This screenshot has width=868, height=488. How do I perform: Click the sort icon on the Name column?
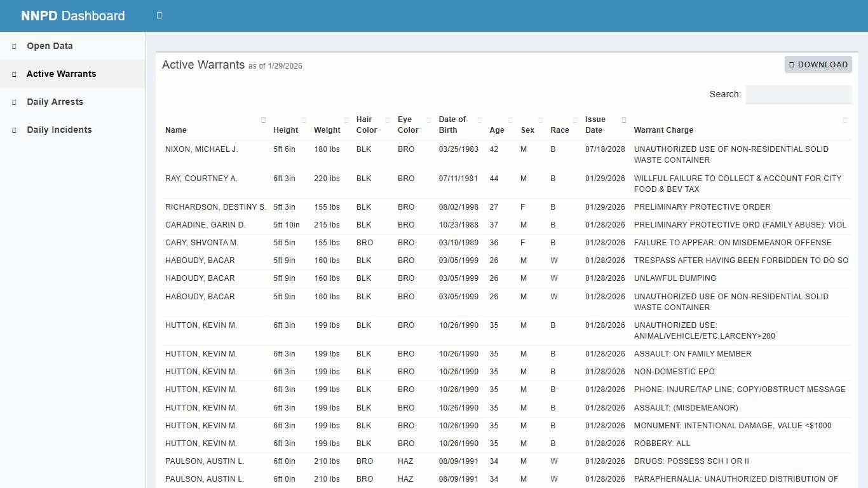pos(263,119)
